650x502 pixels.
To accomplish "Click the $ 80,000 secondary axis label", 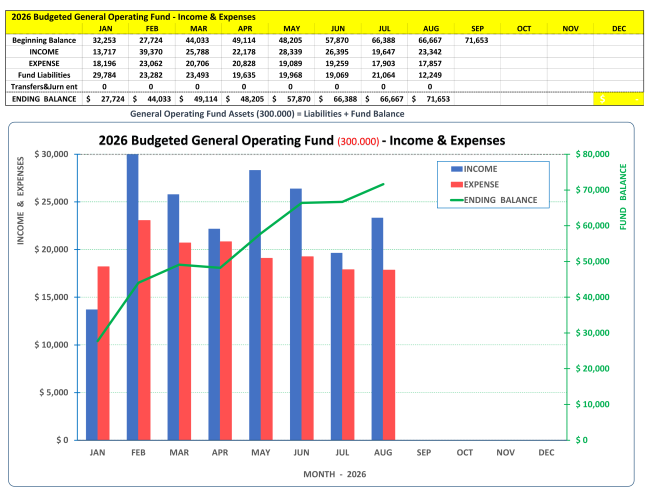I will (592, 154).
